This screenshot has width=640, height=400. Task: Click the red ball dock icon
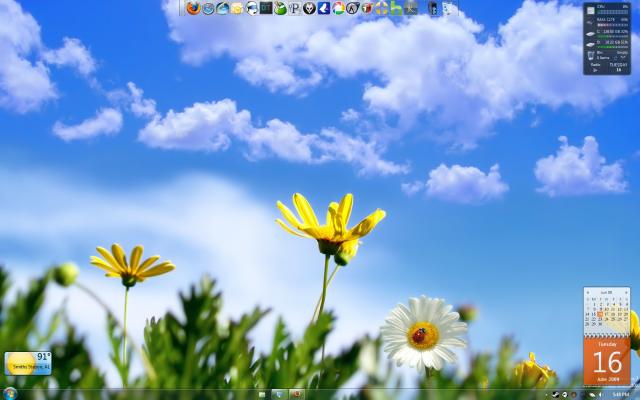[x=366, y=8]
